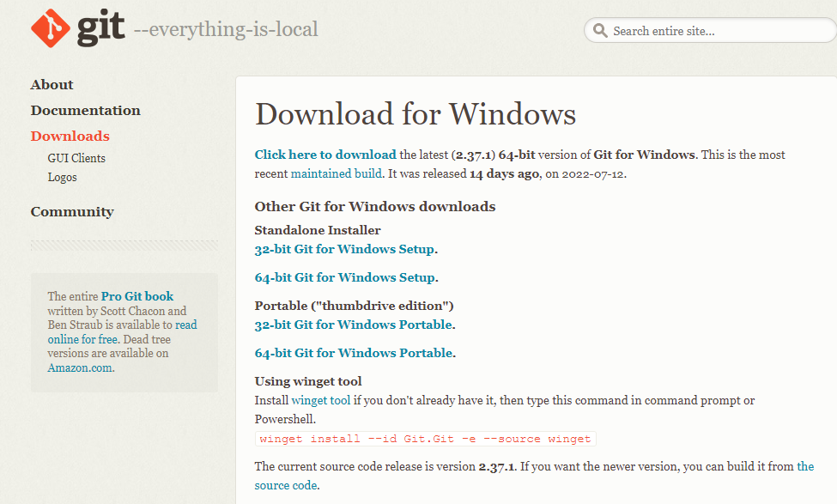Image resolution: width=837 pixels, height=504 pixels.
Task: Visit the Amazon.com link
Action: [80, 367]
